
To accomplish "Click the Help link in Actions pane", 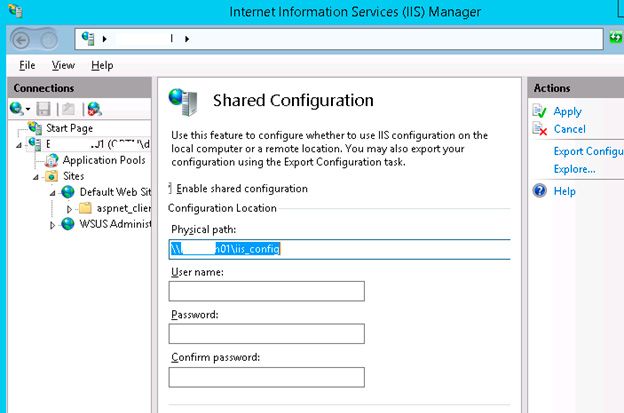I will click(565, 191).
